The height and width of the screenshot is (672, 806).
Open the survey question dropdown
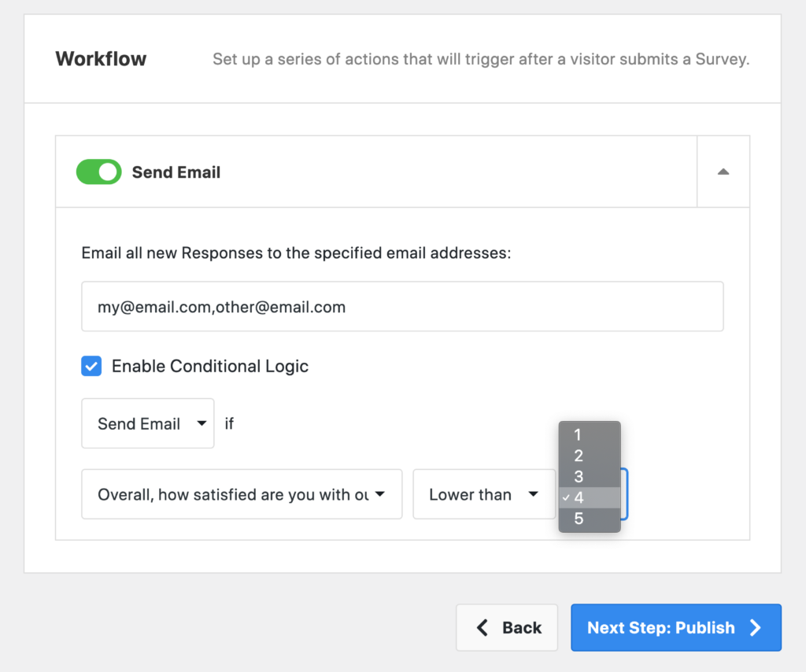coord(241,494)
